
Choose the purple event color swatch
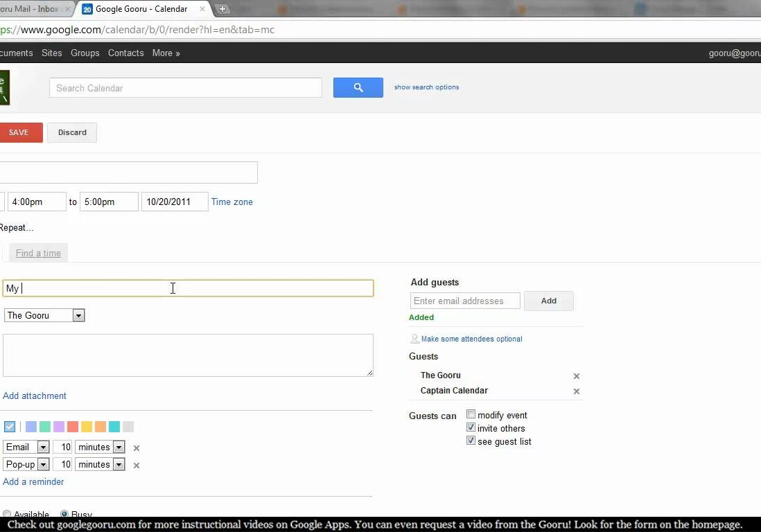[x=59, y=426]
